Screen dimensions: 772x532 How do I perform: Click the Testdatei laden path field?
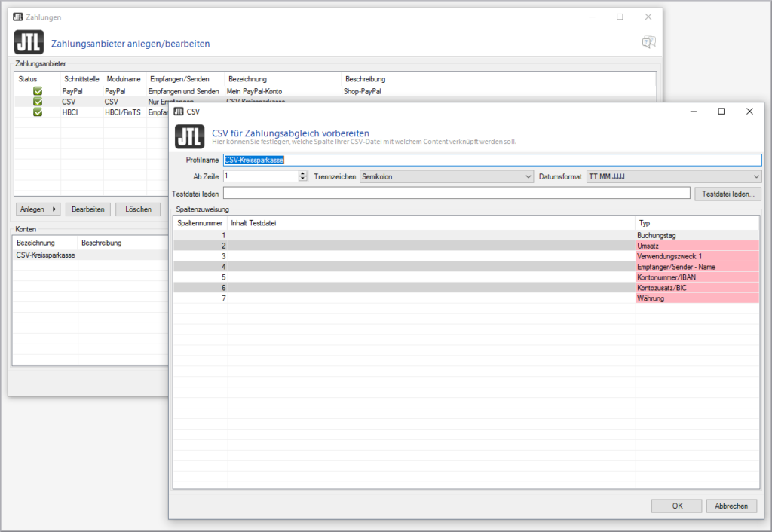tap(456, 194)
